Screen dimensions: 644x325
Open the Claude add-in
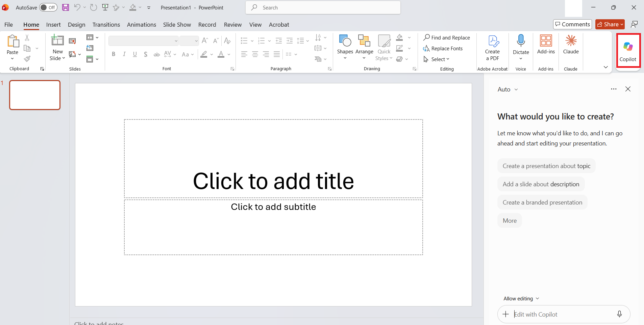pyautogui.click(x=571, y=45)
